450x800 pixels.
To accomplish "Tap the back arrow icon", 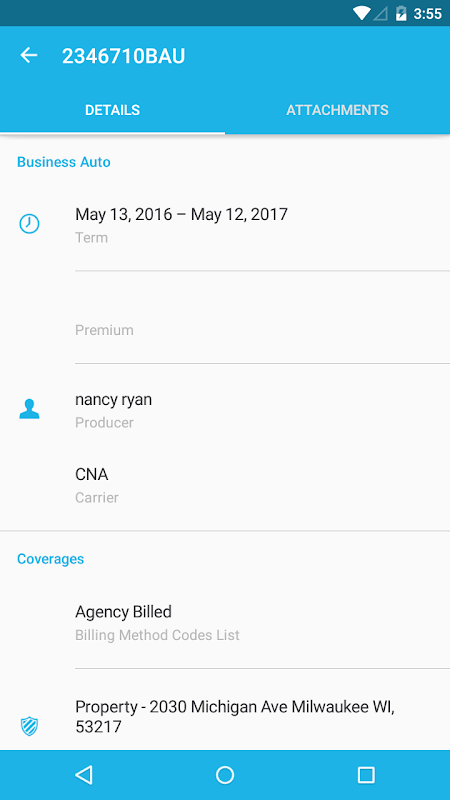I will (29, 55).
